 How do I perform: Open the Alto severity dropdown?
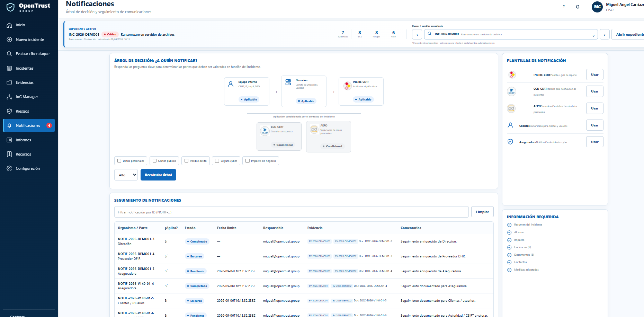coord(126,175)
